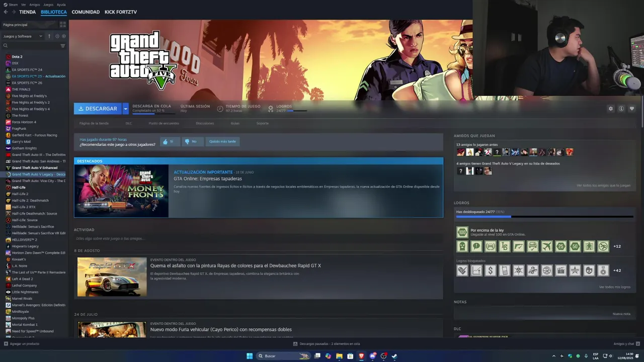
Task: Open Descargas pausadas download manager
Action: coord(327,344)
